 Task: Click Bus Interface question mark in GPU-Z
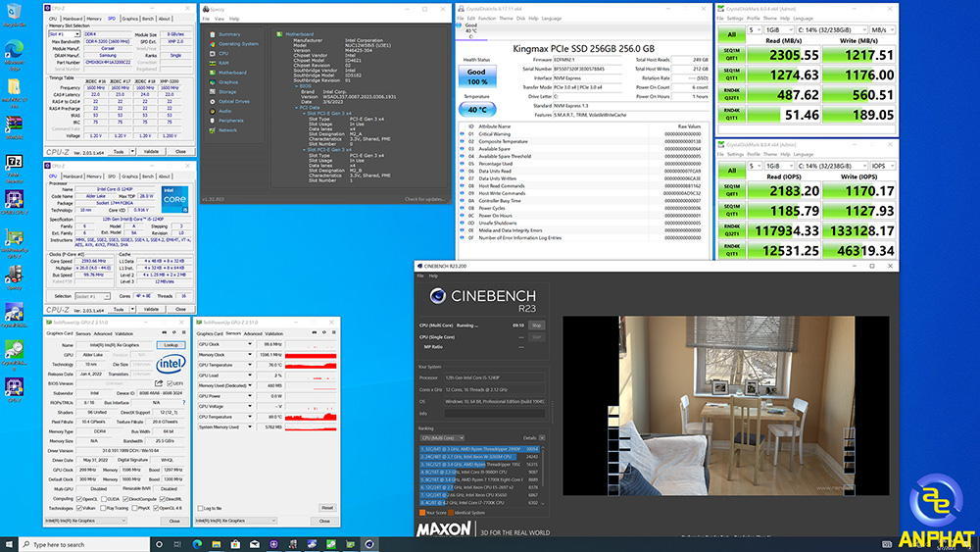pyautogui.click(x=183, y=403)
